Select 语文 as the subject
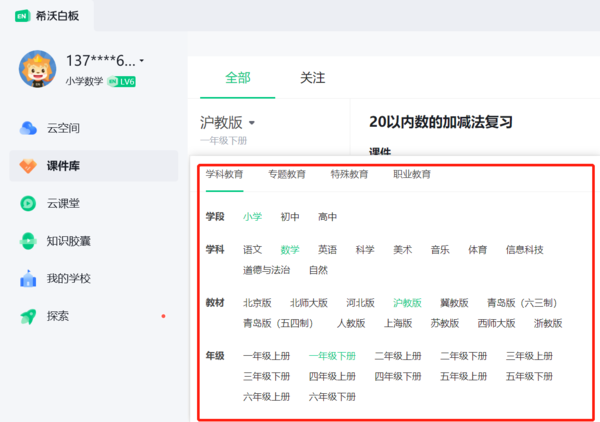 click(252, 250)
